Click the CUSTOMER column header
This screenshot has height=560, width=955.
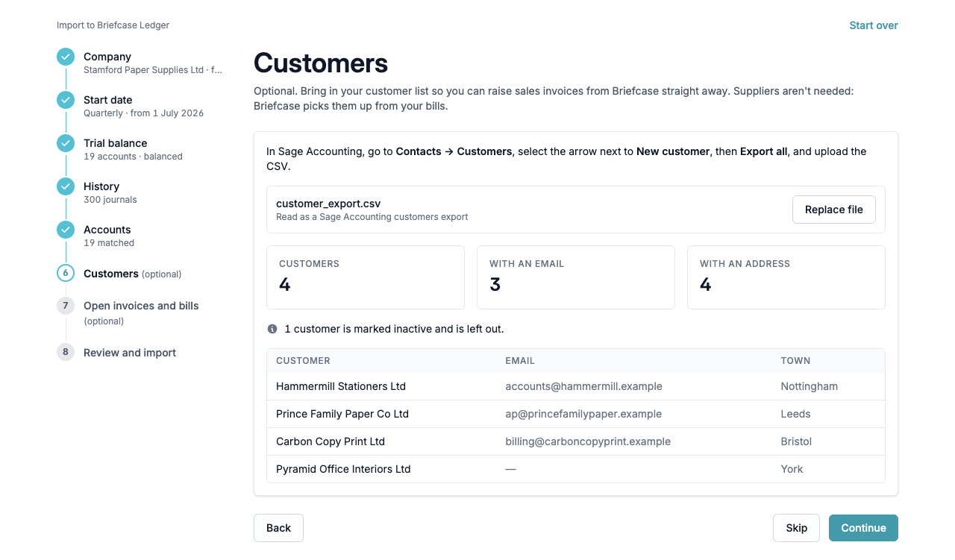tap(303, 361)
